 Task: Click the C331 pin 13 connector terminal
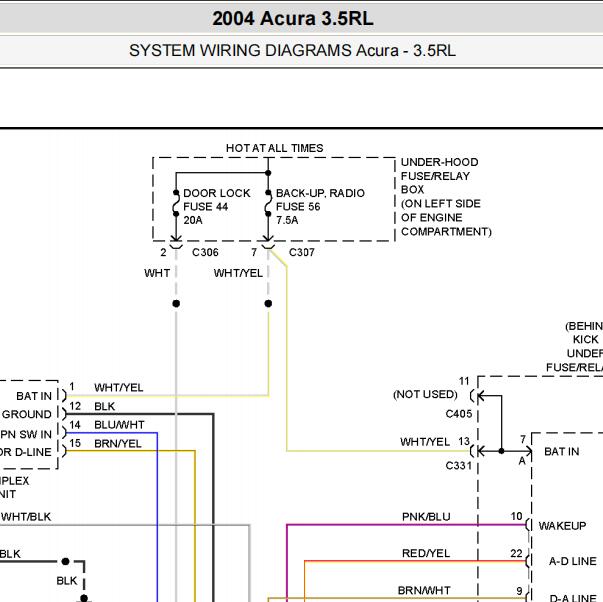475,451
